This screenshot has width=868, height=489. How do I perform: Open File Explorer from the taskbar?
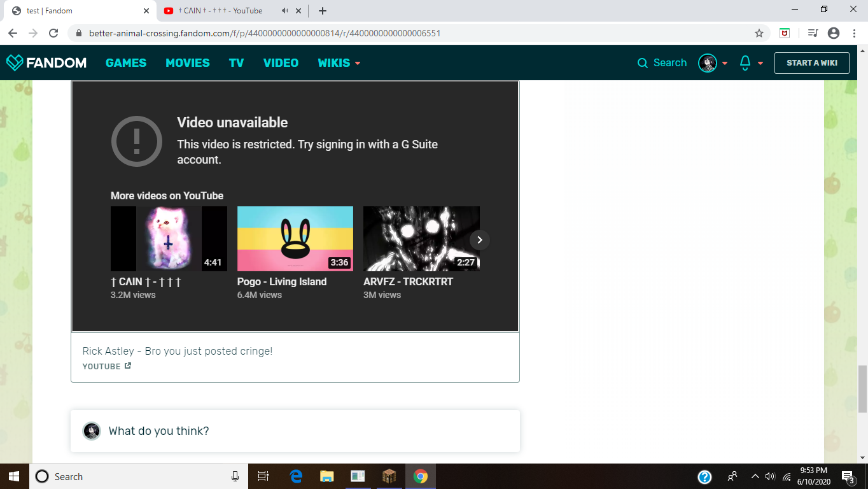(x=326, y=476)
